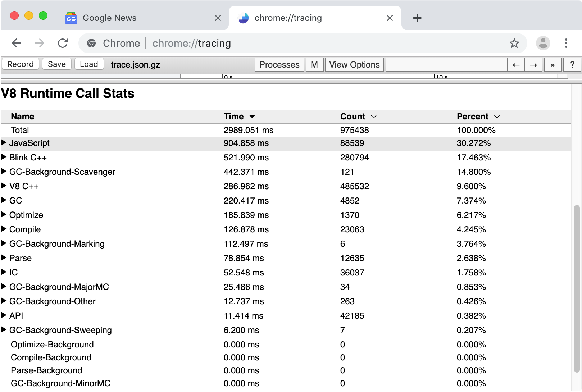This screenshot has width=582, height=392.
Task: Select the chrome://tracing tab
Action: tap(288, 18)
